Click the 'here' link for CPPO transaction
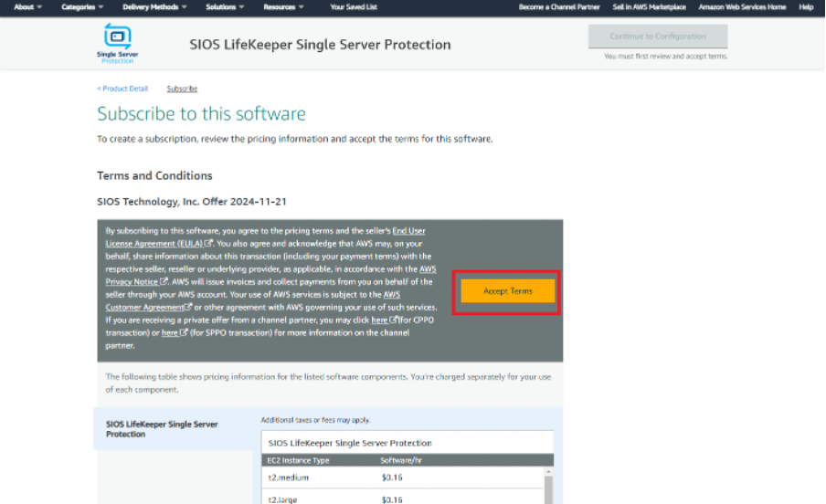The height and width of the screenshot is (504, 826). (x=379, y=320)
